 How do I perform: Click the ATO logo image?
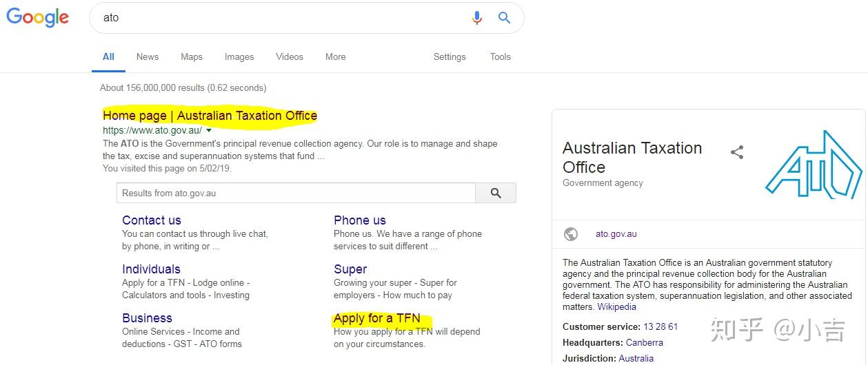(x=814, y=165)
